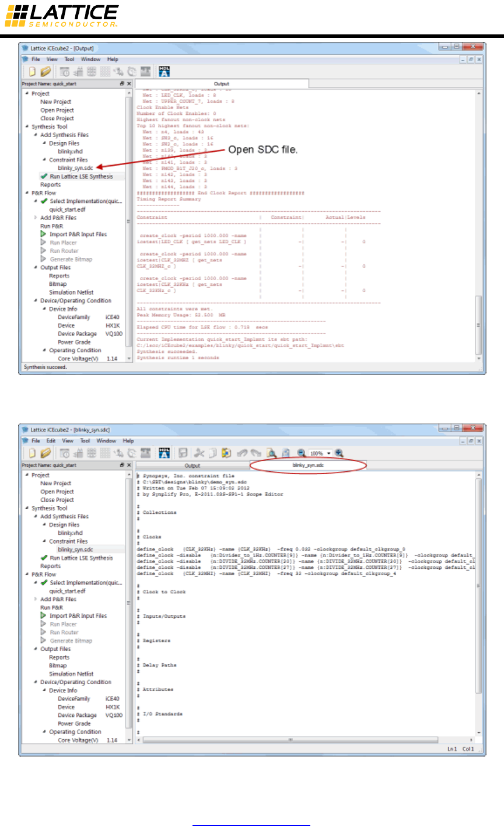The image size is (504, 826).
Task: Expand Add P&R Files node in Output window
Action: [36, 218]
